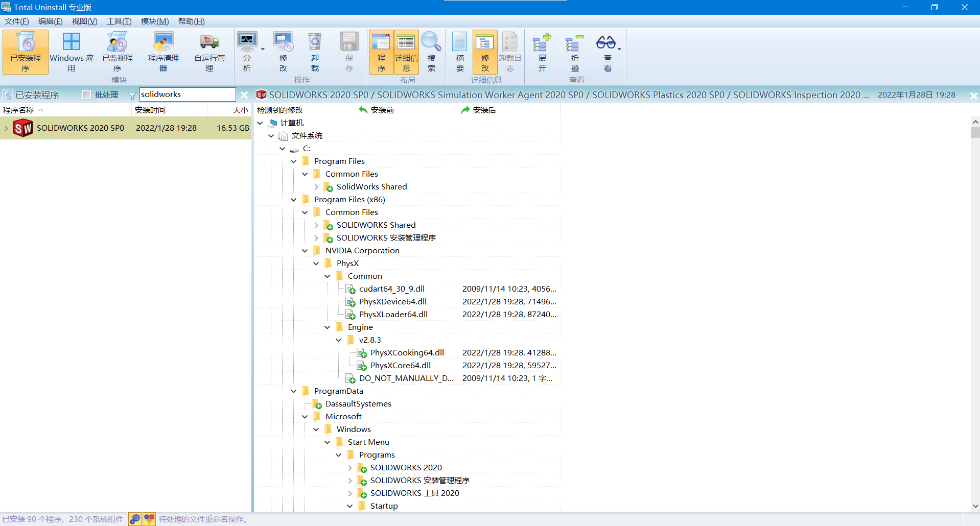Collapse the 文件系统 tree node
This screenshot has width=980, height=526.
pyautogui.click(x=271, y=136)
